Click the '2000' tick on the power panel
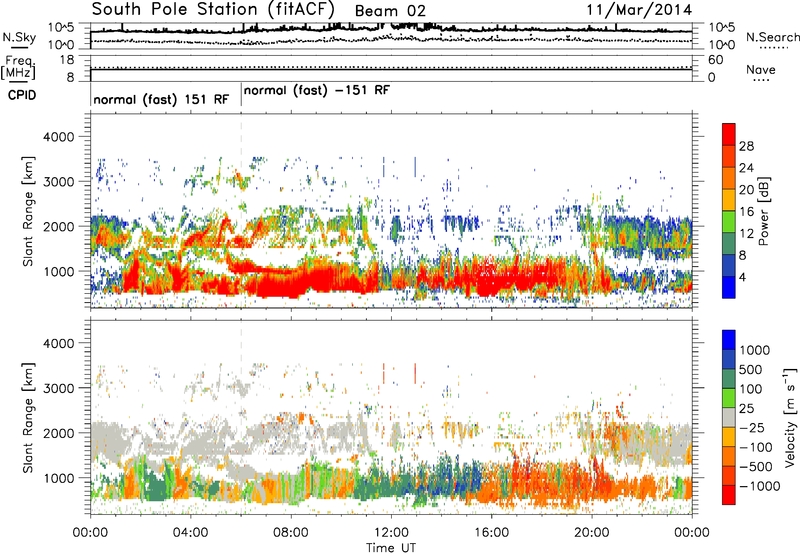This screenshot has width=800, height=554. click(59, 226)
